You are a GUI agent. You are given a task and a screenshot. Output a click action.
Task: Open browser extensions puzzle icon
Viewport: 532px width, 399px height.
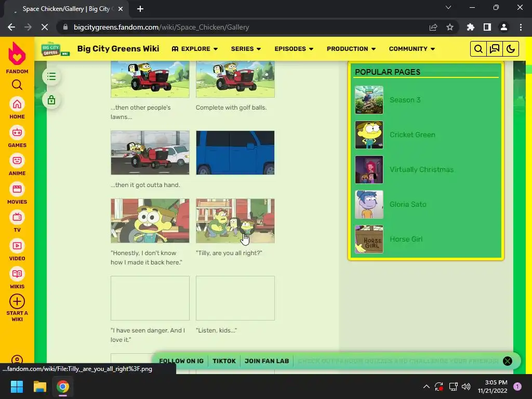click(471, 27)
